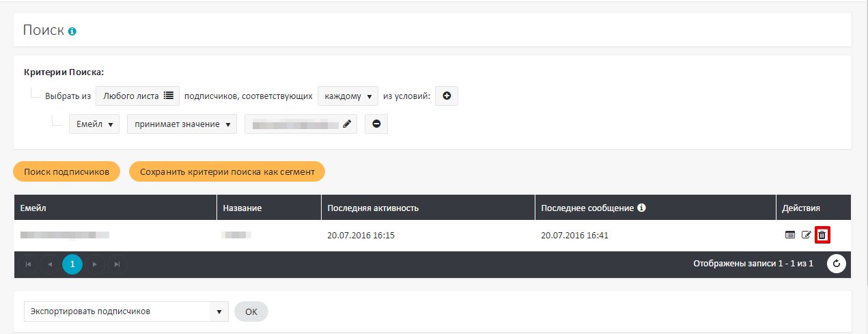The width and height of the screenshot is (868, 334).
Task: Delete subscriber using the trash icon
Action: 822,235
